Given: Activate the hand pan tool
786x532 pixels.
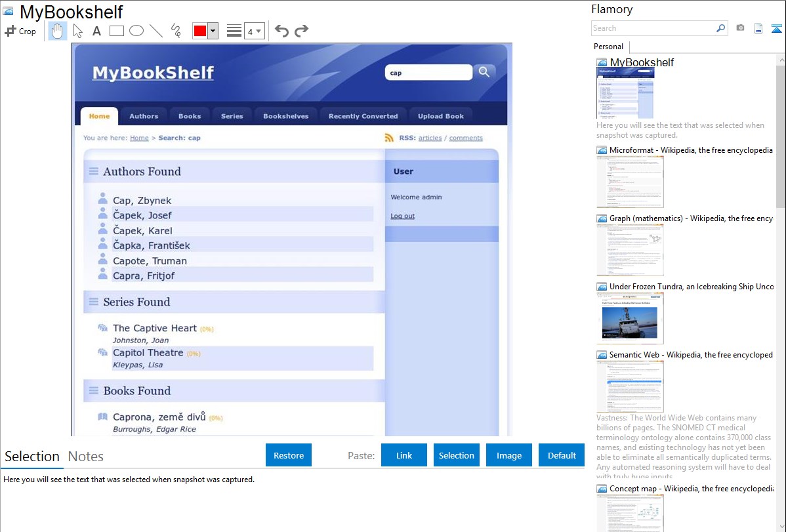Looking at the screenshot, I should click(x=58, y=31).
